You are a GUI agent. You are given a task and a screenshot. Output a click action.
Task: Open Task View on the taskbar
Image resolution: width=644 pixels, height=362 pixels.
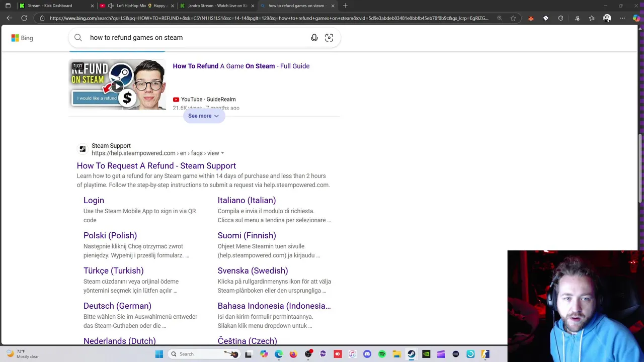pos(248,354)
